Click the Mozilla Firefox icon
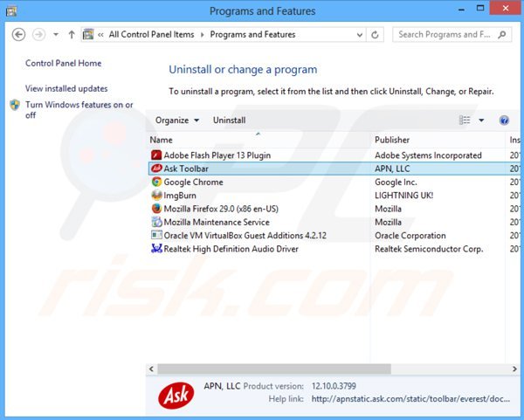This screenshot has height=420, width=524. point(156,209)
